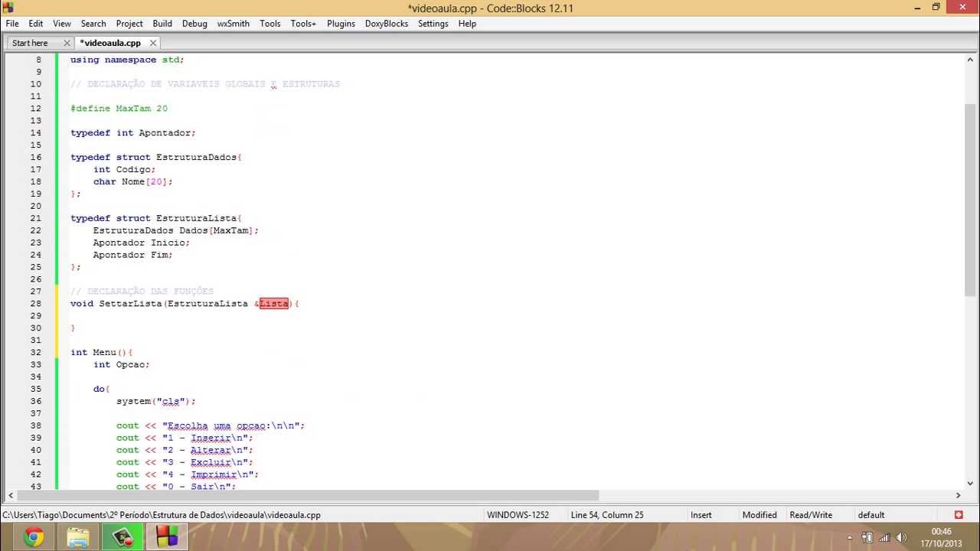The width and height of the screenshot is (980, 551).
Task: Click the volume speaker tray icon
Action: pos(901,538)
